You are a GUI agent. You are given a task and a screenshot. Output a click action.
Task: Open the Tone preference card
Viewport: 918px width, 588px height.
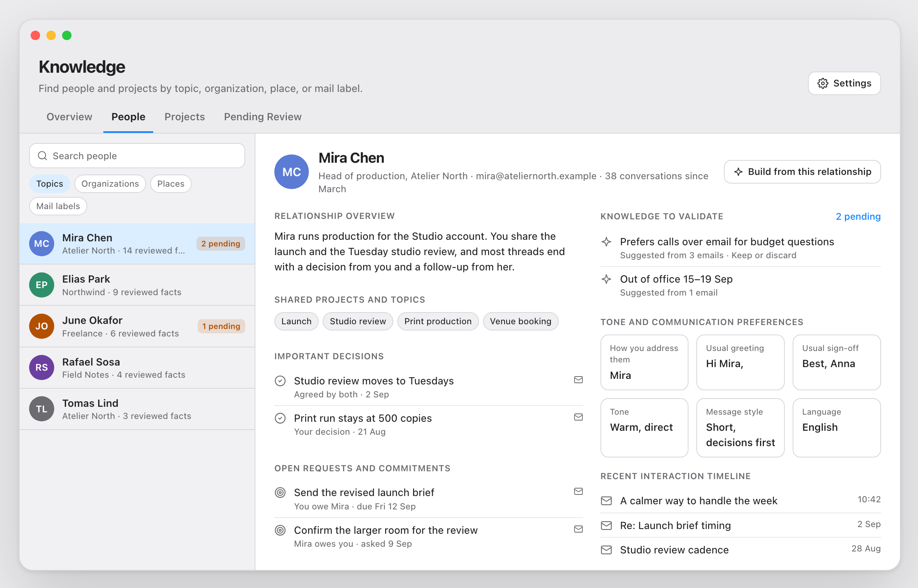tap(644, 428)
